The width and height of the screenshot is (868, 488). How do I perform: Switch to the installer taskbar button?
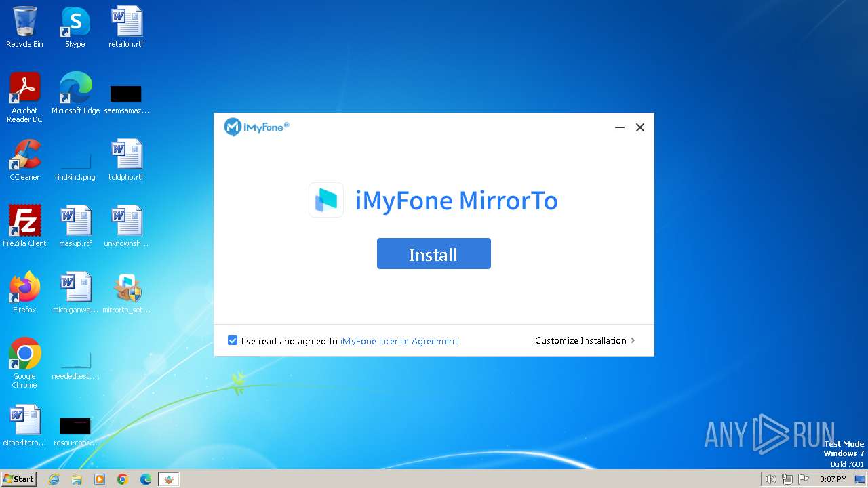click(169, 479)
